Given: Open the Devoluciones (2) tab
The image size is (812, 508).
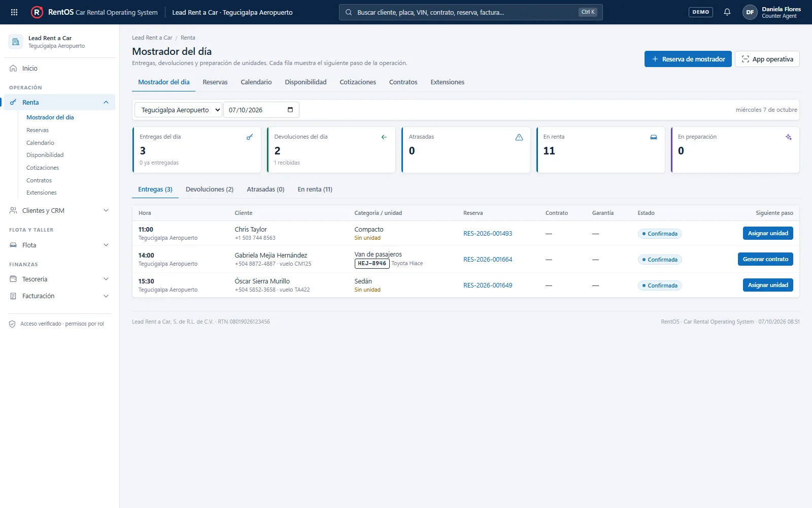Looking at the screenshot, I should coord(210,189).
